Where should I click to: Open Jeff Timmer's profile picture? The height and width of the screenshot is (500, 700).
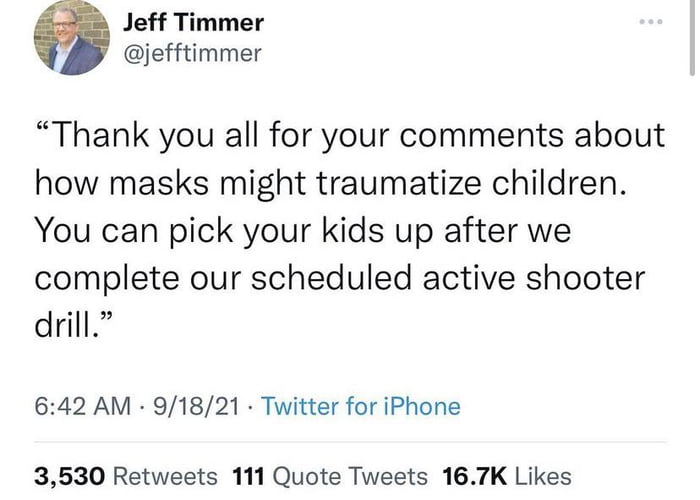71,38
